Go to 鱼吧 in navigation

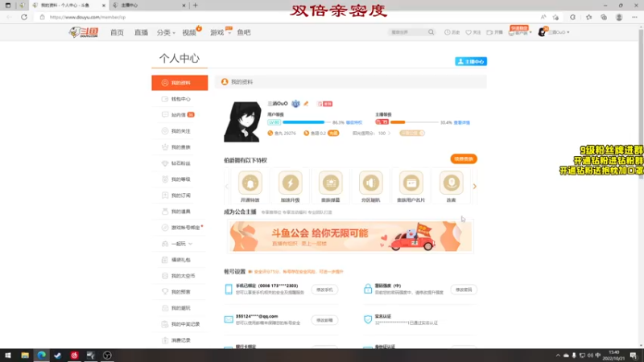(x=244, y=32)
